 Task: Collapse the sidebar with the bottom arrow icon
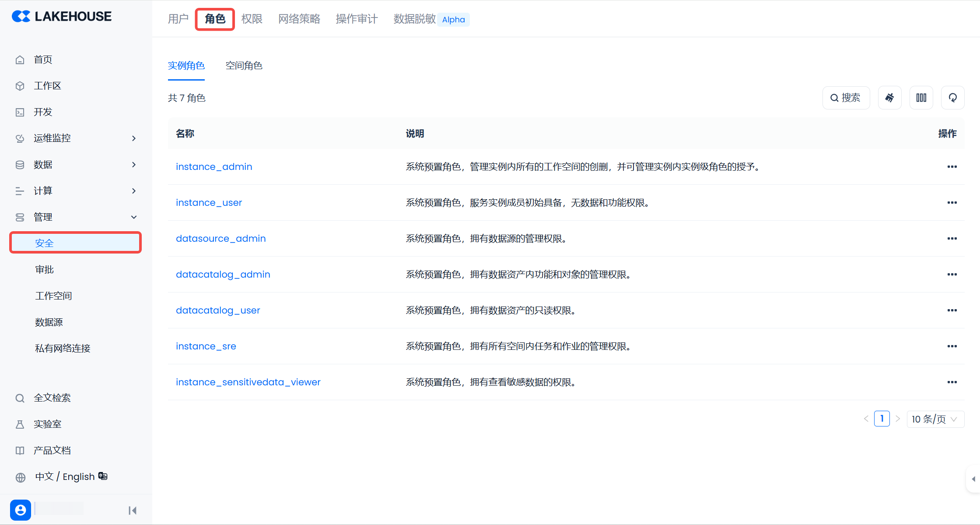[133, 510]
